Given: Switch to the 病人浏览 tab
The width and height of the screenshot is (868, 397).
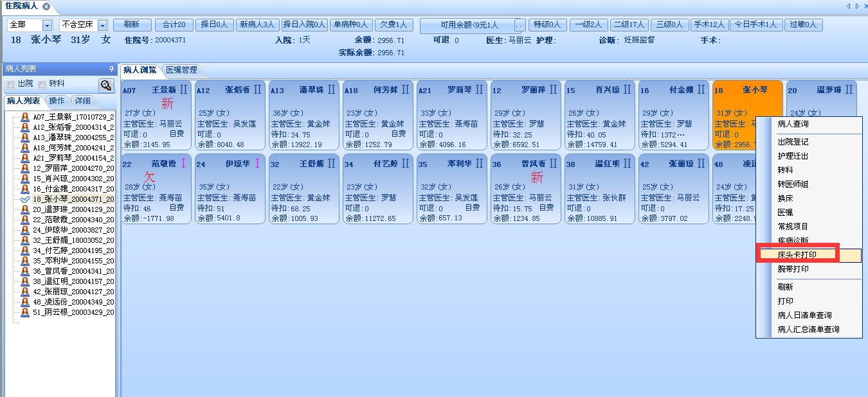Looking at the screenshot, I should click(x=140, y=70).
